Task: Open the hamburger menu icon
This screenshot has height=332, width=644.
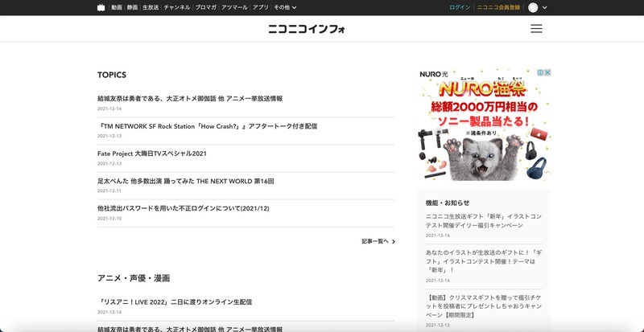Action: tap(536, 29)
